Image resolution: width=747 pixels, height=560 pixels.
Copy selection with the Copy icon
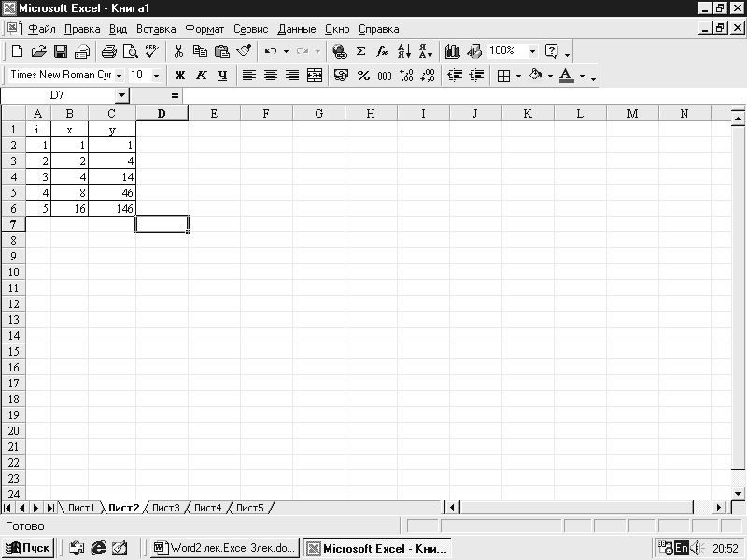click(200, 51)
